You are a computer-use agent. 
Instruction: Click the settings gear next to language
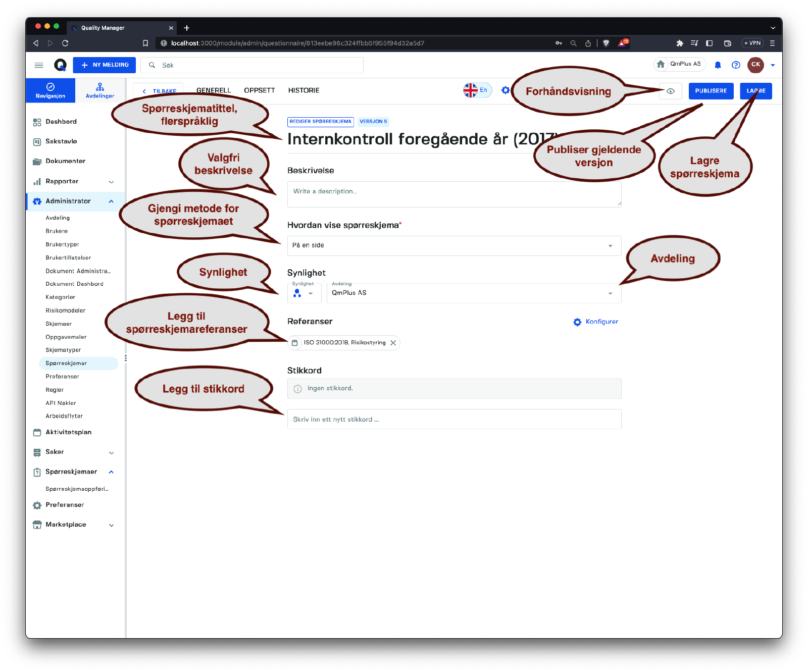click(505, 90)
